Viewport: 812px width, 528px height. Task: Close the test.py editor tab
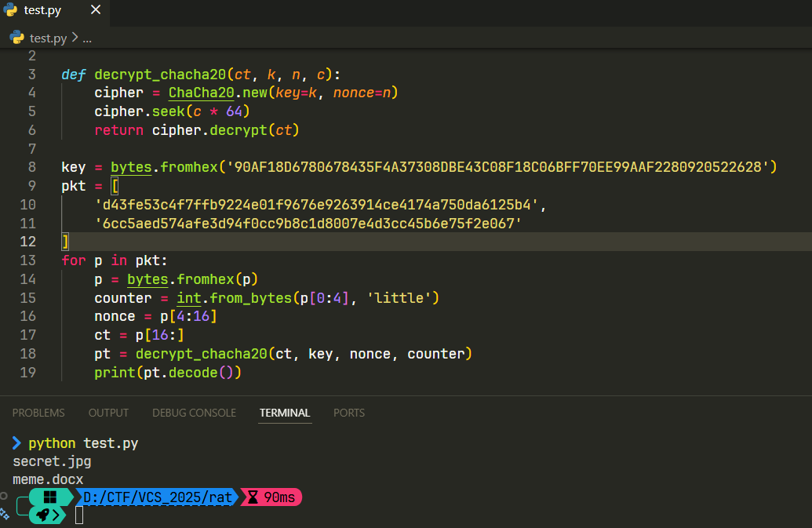click(x=96, y=11)
